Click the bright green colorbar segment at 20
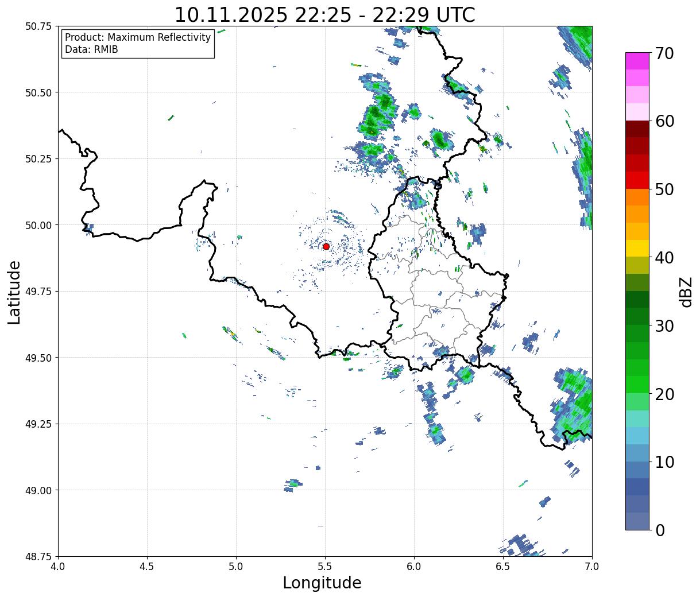 click(x=637, y=385)
